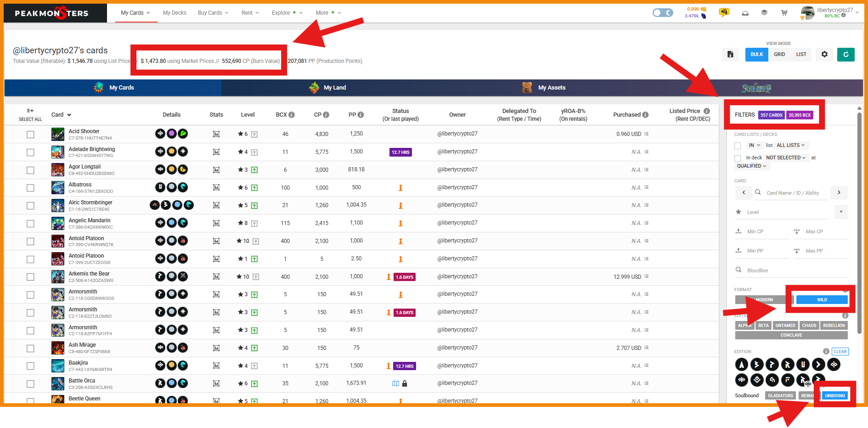Open the inbox tray icon
This screenshot has height=428, width=868.
[x=745, y=13]
